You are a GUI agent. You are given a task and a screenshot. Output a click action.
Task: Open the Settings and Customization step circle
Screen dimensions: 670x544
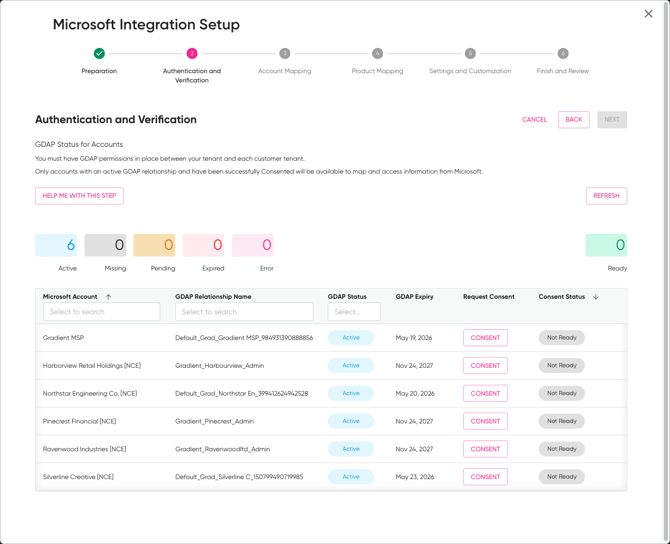coord(470,53)
